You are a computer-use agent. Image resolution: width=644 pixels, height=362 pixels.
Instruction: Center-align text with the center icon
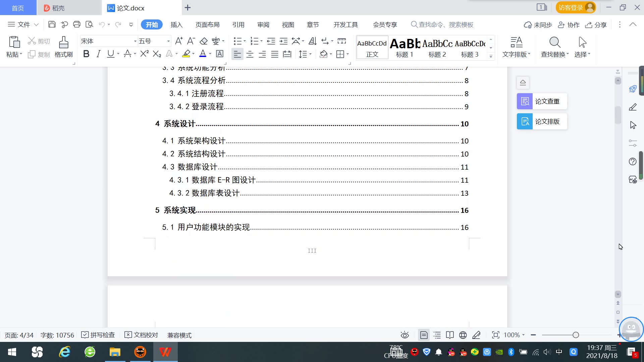[x=250, y=54]
